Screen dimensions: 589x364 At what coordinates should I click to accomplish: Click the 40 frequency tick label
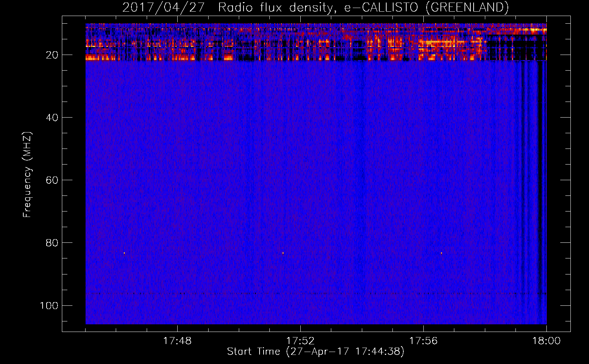click(52, 118)
